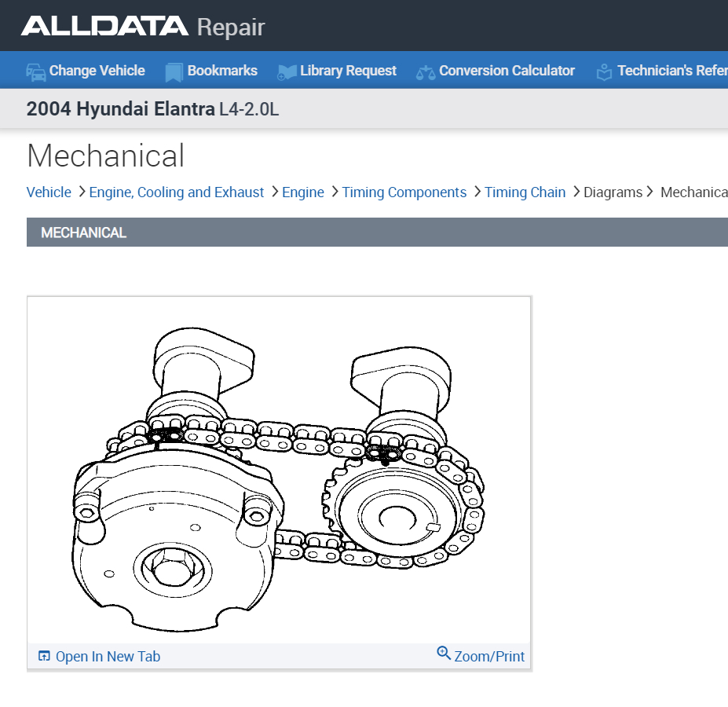Navigate to Engine breadcrumb link

coord(303,192)
